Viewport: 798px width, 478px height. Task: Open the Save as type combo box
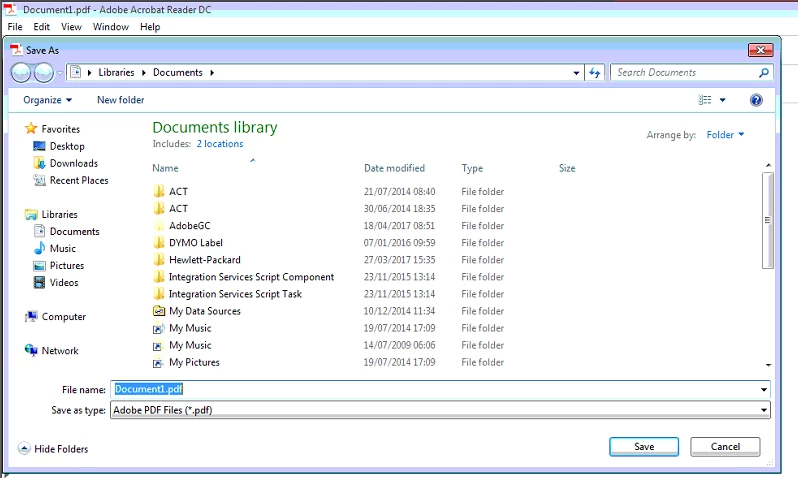(440, 410)
